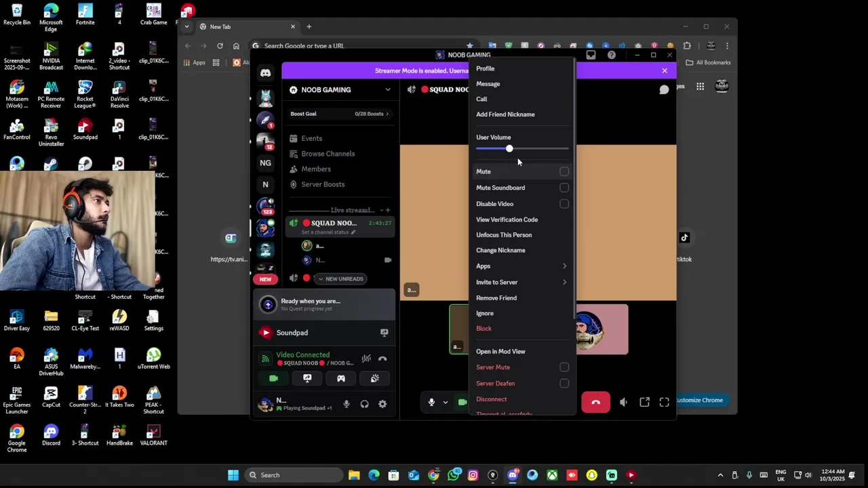Open the NG server icon

click(265, 163)
